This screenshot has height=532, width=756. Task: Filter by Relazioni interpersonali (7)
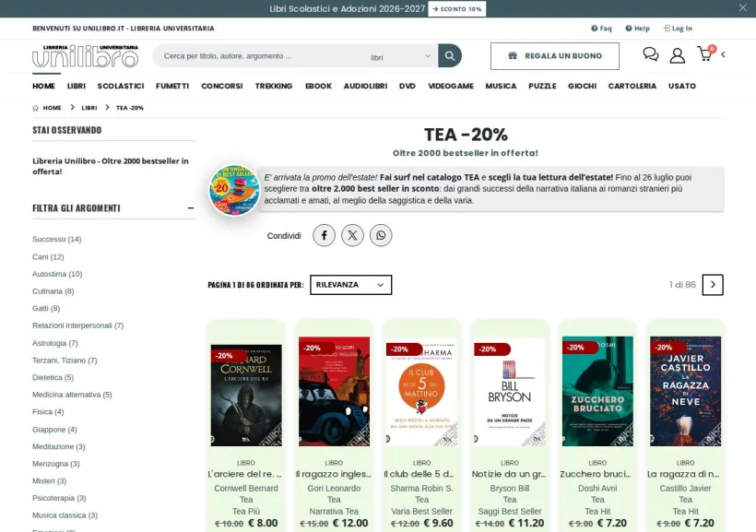pos(78,325)
